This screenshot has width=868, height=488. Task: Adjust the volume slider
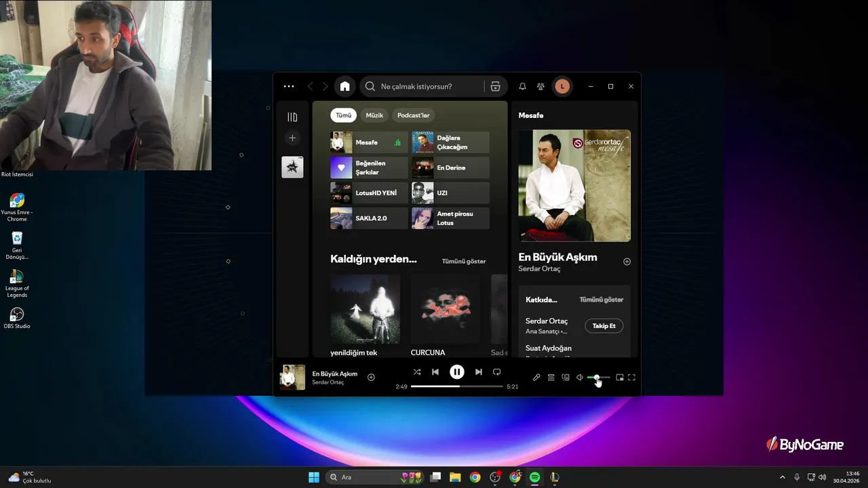pos(599,378)
